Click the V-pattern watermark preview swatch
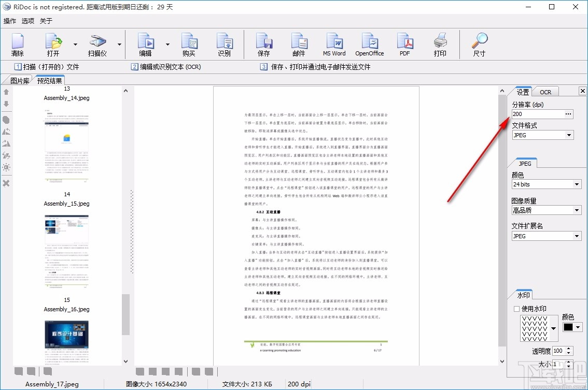The height and width of the screenshot is (390, 588). point(535,328)
